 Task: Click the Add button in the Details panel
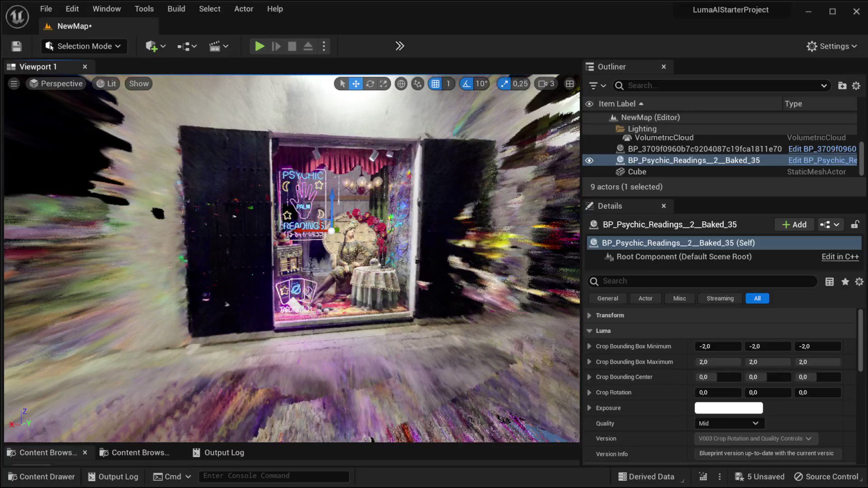794,225
